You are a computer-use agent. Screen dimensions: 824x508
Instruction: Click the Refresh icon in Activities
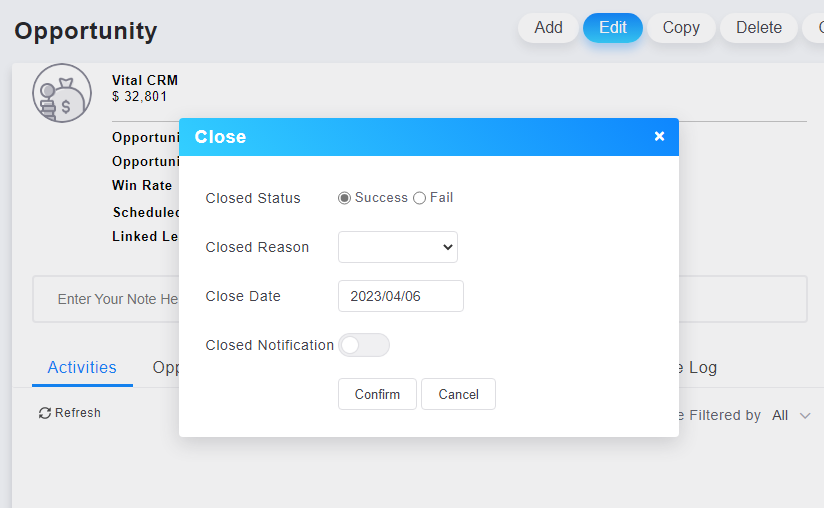pyautogui.click(x=45, y=413)
